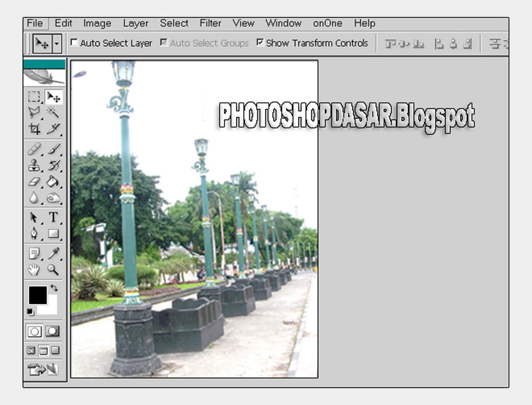Pick the Rectangle shape tool
This screenshot has height=405, width=532.
coord(53,234)
